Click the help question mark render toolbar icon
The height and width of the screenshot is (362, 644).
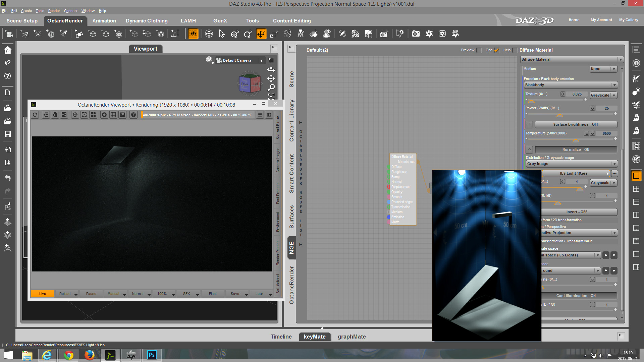133,115
